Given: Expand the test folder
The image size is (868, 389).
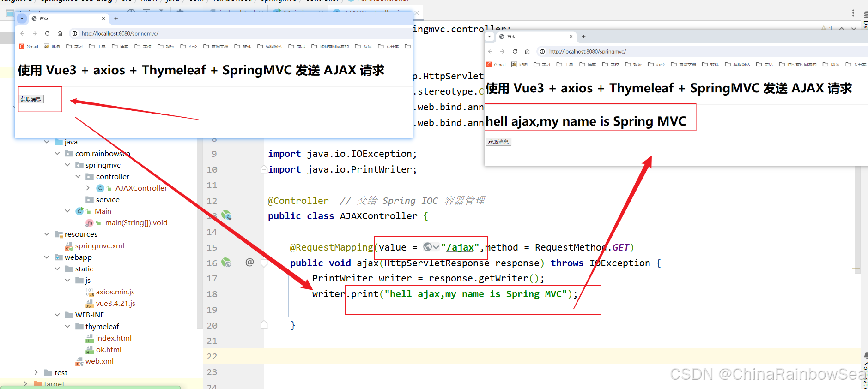Looking at the screenshot, I should (36, 372).
